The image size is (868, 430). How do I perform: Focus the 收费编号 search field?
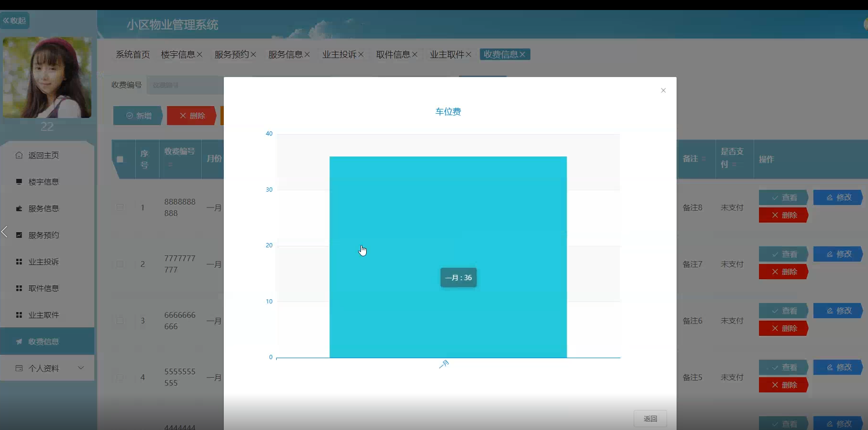[185, 85]
